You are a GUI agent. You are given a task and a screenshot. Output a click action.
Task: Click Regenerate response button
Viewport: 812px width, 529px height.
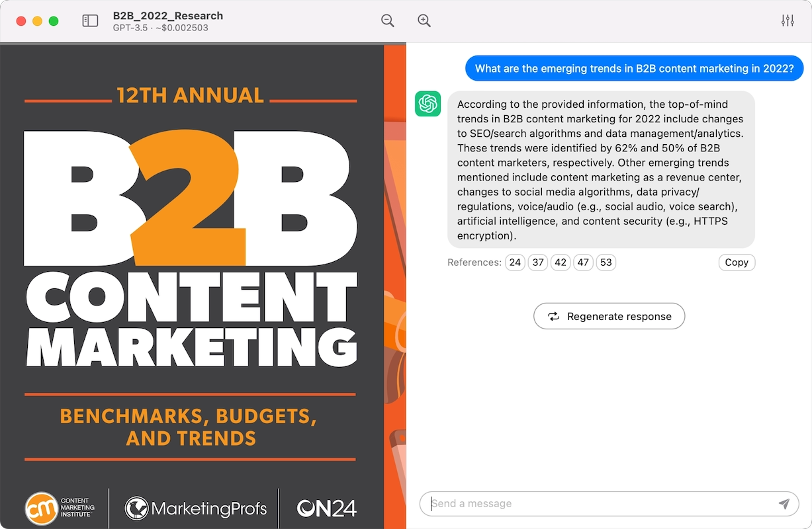609,316
